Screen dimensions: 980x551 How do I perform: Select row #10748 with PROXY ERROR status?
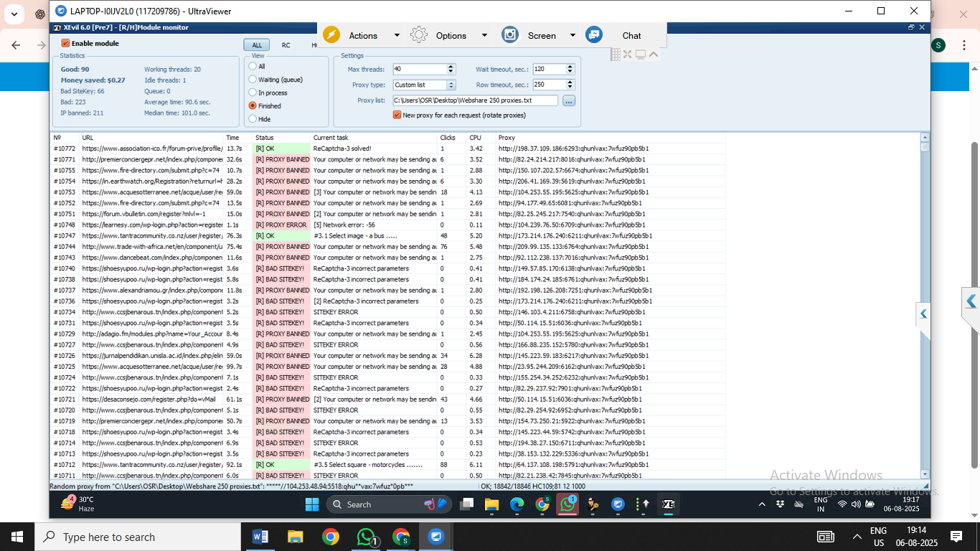point(387,225)
